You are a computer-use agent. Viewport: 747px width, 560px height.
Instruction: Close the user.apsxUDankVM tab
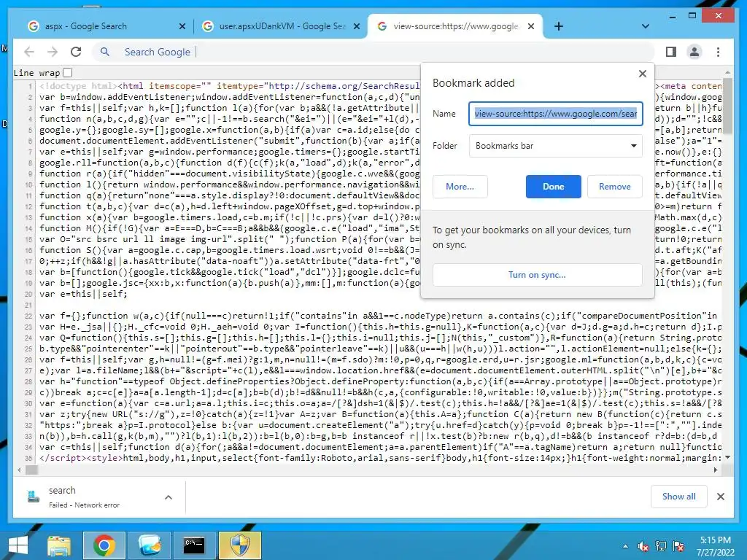click(x=356, y=27)
